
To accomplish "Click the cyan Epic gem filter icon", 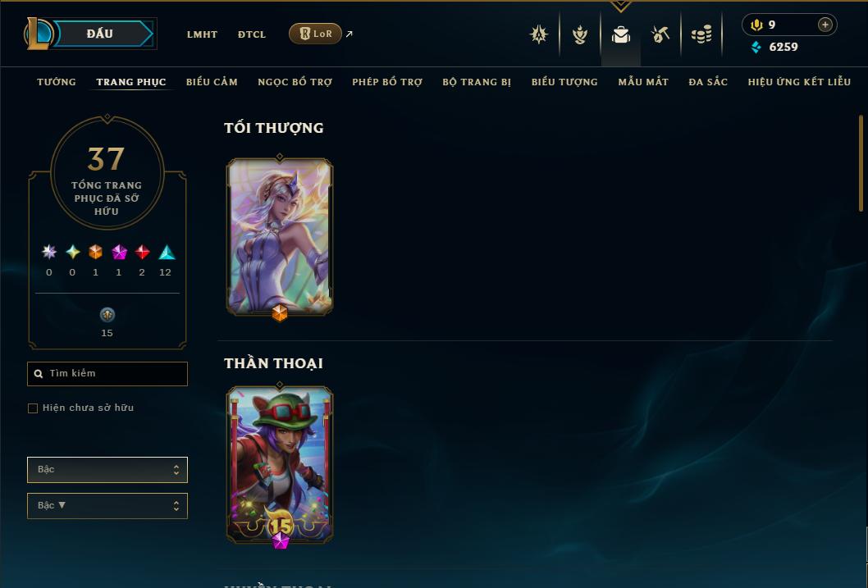I will 167,253.
